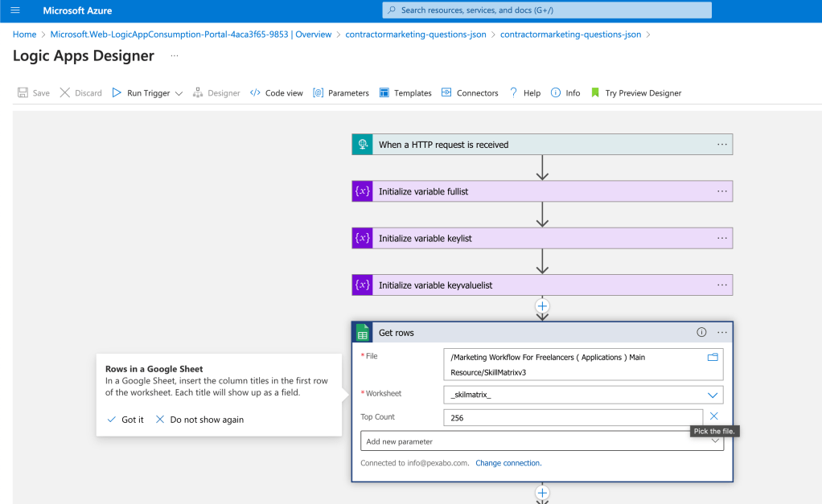Open the menu of Initialize variable keyvaluelist
Viewport: 822px width, 504px height.
click(x=722, y=285)
